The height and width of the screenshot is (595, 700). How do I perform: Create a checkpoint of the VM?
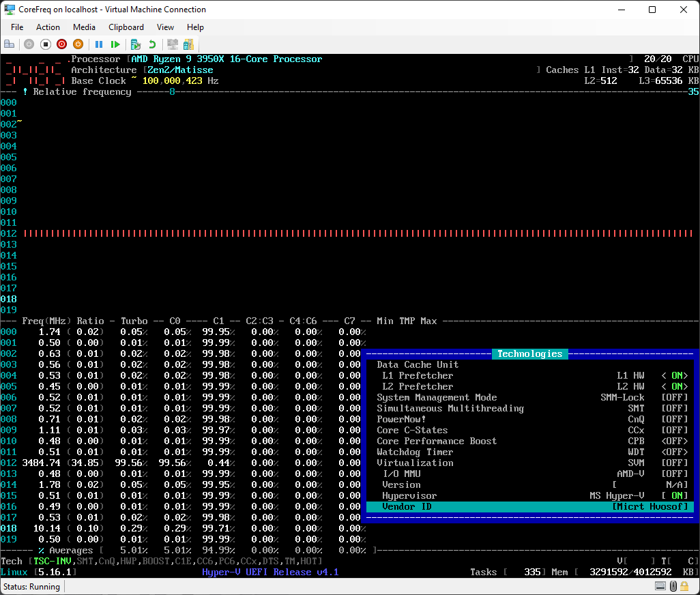136,44
